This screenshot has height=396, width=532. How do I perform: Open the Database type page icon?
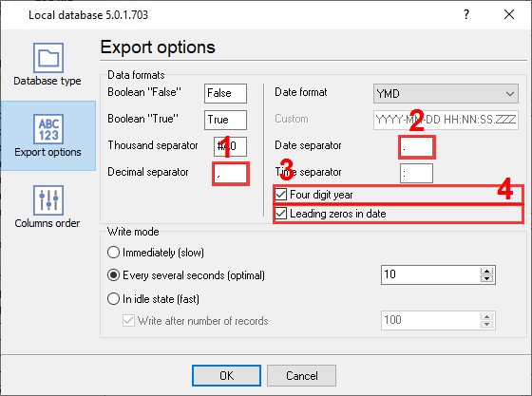(48, 58)
